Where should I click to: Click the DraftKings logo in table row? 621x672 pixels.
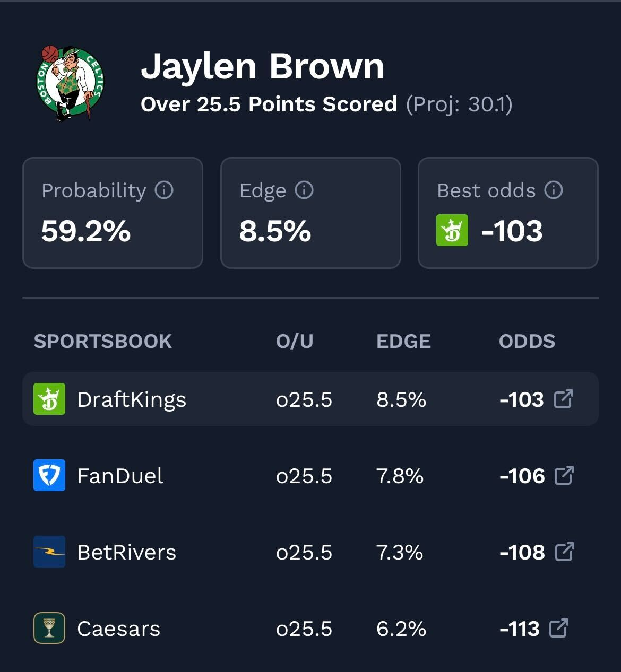pos(49,399)
